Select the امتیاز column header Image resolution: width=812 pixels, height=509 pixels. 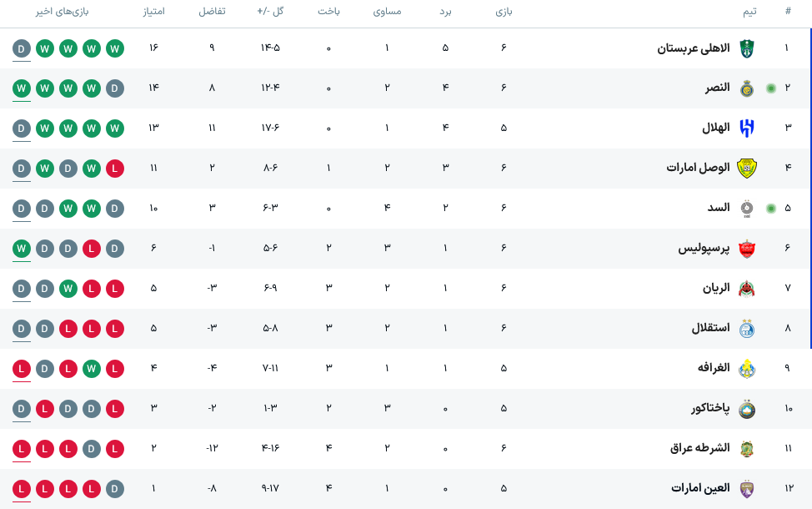pos(153,12)
